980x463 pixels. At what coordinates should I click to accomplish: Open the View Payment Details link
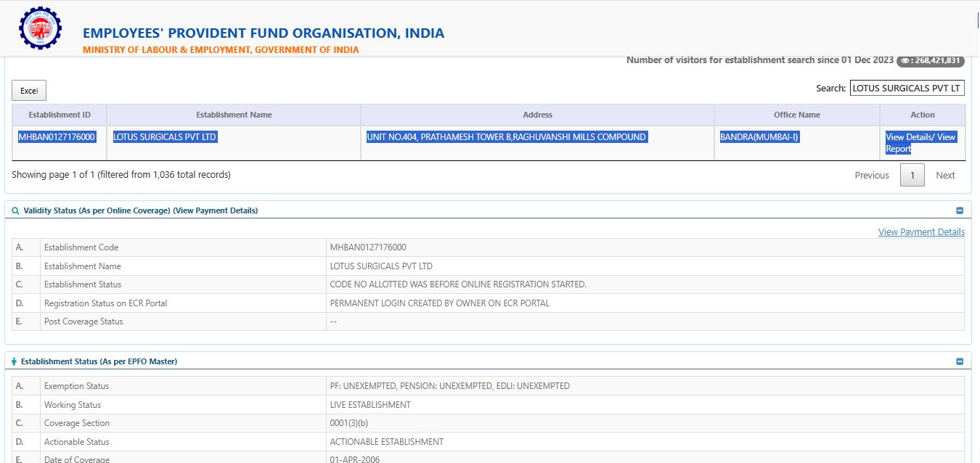tap(921, 232)
